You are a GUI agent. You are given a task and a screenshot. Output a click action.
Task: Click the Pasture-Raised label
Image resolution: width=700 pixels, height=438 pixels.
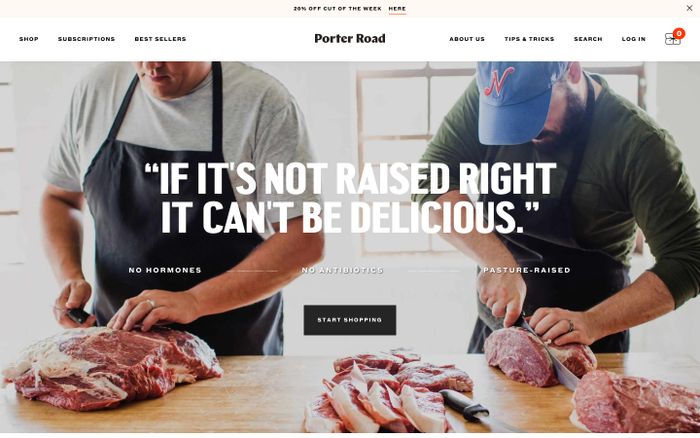527,270
